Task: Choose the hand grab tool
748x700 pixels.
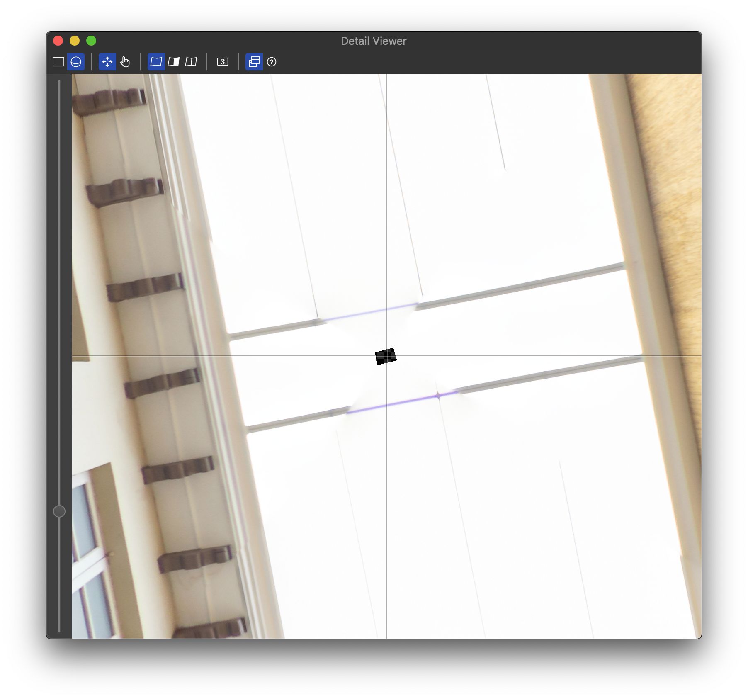Action: pyautogui.click(x=125, y=62)
